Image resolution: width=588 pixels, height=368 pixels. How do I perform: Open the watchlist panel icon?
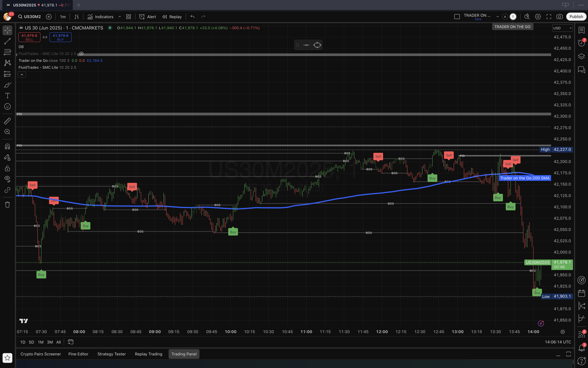(x=581, y=30)
